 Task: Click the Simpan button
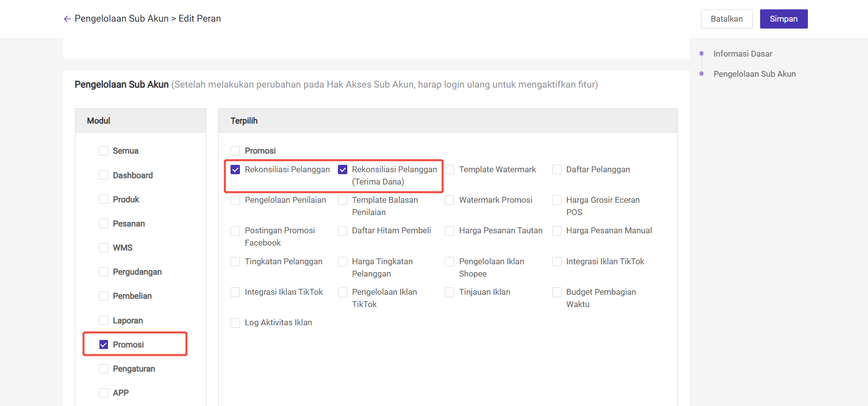pyautogui.click(x=783, y=19)
